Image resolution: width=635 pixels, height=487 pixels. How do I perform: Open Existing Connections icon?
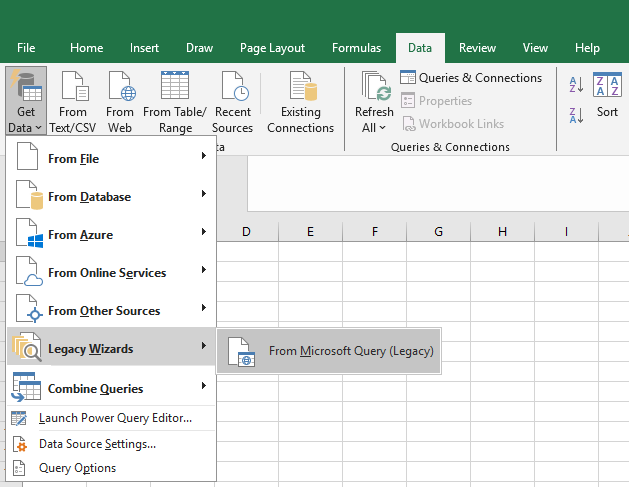(303, 86)
